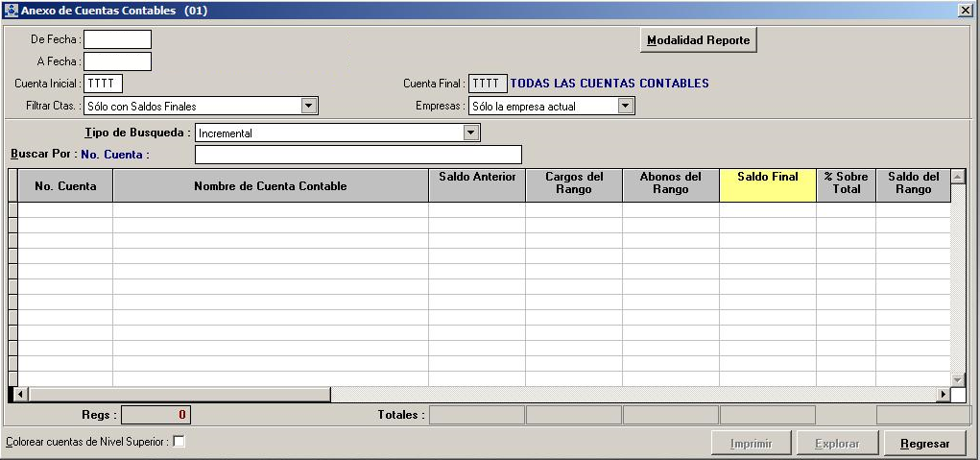The image size is (980, 460).
Task: Click the Saldo Anterior column header
Action: [x=477, y=183]
